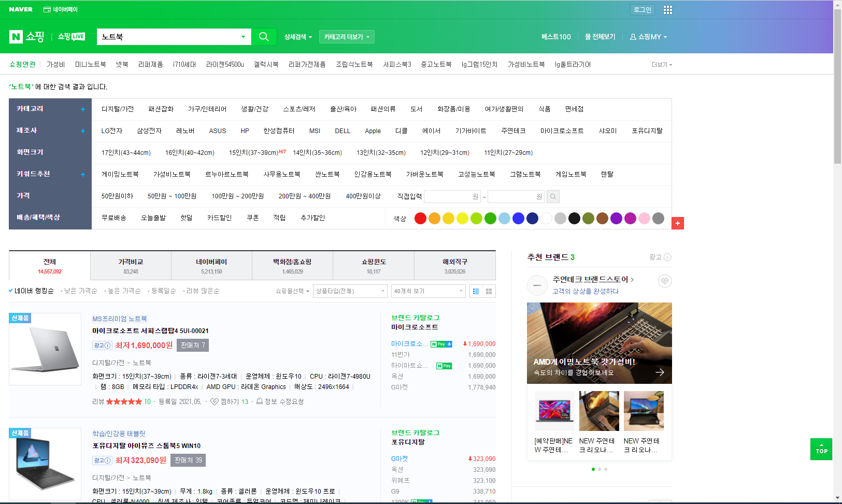Click NAVER logo in top bar

[x=21, y=9]
